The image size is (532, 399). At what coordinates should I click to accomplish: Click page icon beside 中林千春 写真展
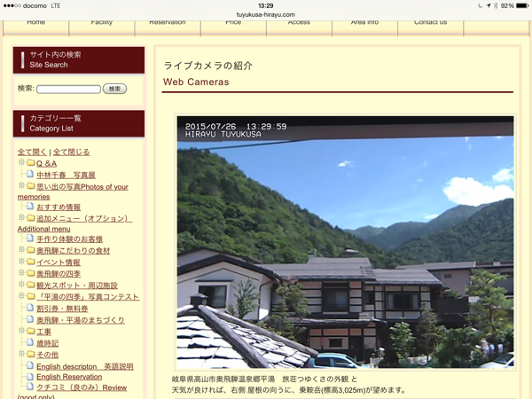30,175
